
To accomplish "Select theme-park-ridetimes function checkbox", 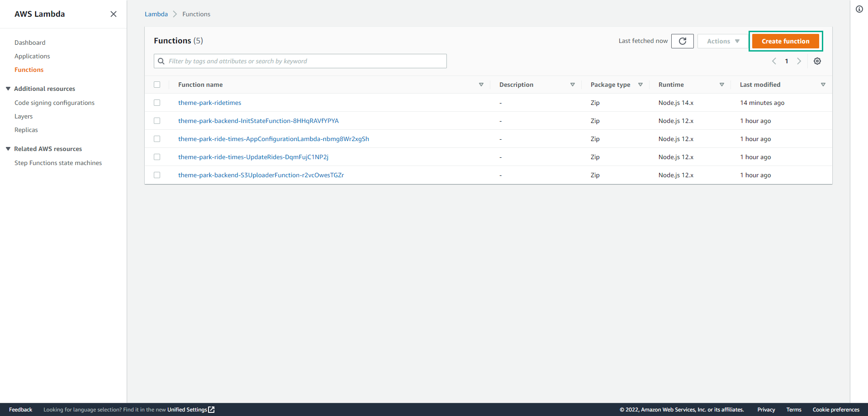I will pos(157,103).
